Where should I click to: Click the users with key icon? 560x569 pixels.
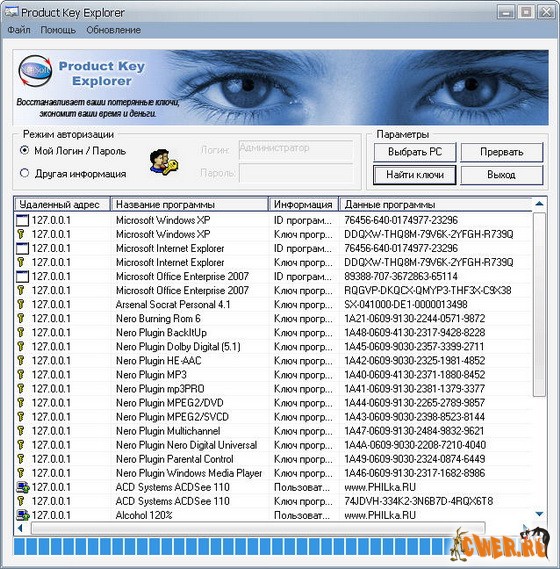164,162
